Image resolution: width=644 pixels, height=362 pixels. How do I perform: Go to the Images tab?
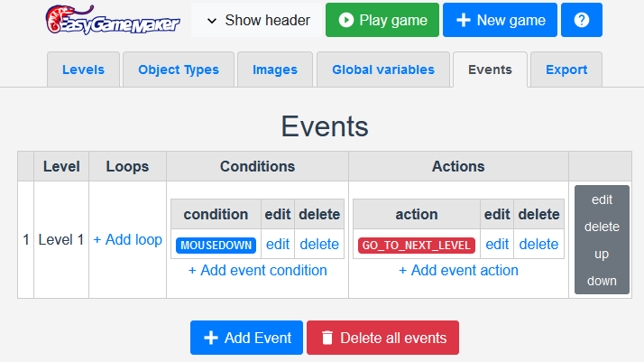275,70
